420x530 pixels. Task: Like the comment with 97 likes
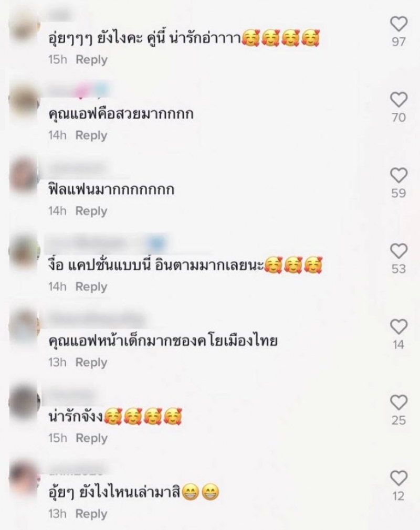[398, 24]
